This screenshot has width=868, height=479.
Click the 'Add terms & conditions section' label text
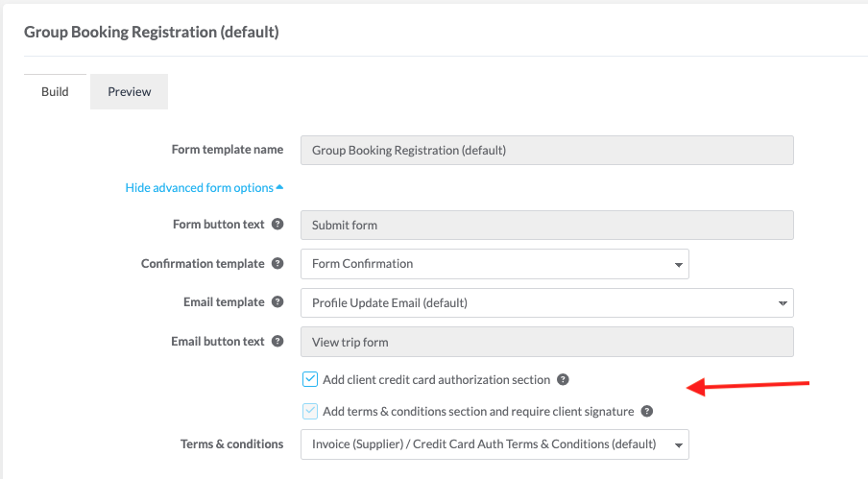click(478, 411)
